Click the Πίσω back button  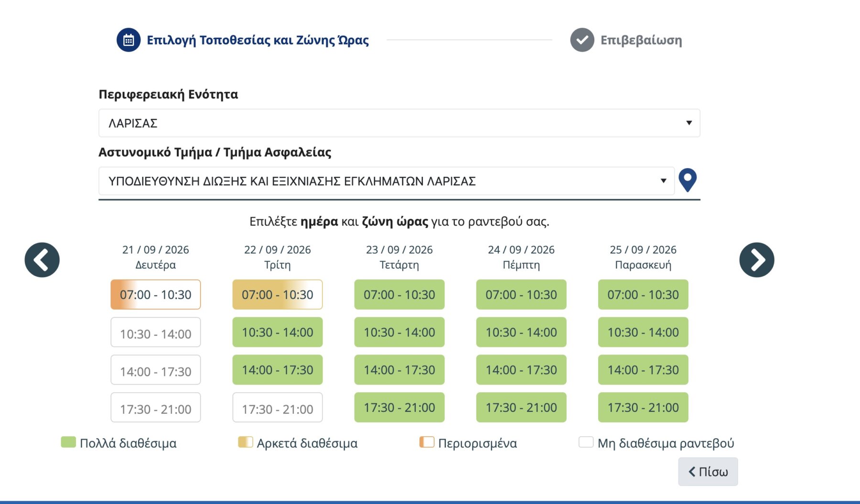[x=708, y=472]
